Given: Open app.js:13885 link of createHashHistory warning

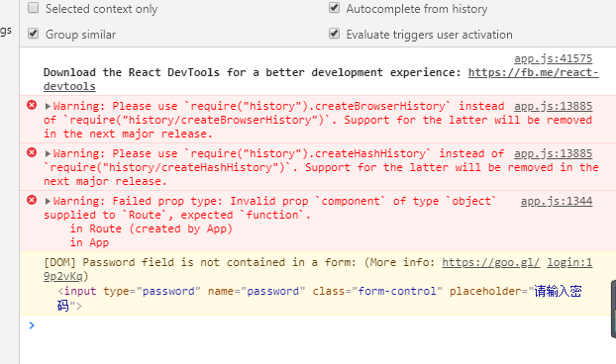Looking at the screenshot, I should [x=554, y=153].
